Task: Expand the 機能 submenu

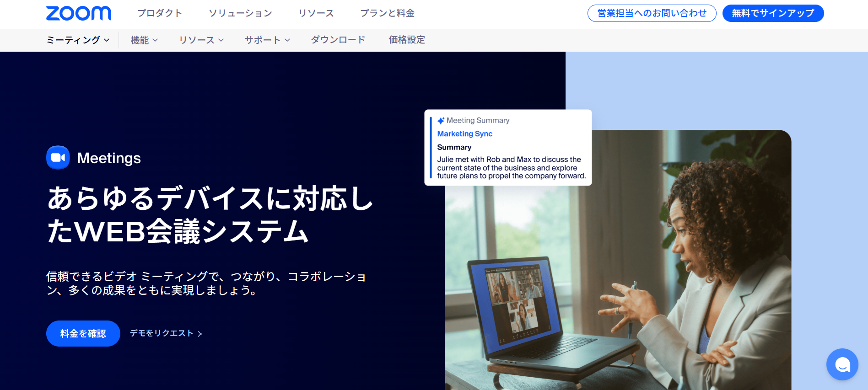Action: [x=144, y=40]
